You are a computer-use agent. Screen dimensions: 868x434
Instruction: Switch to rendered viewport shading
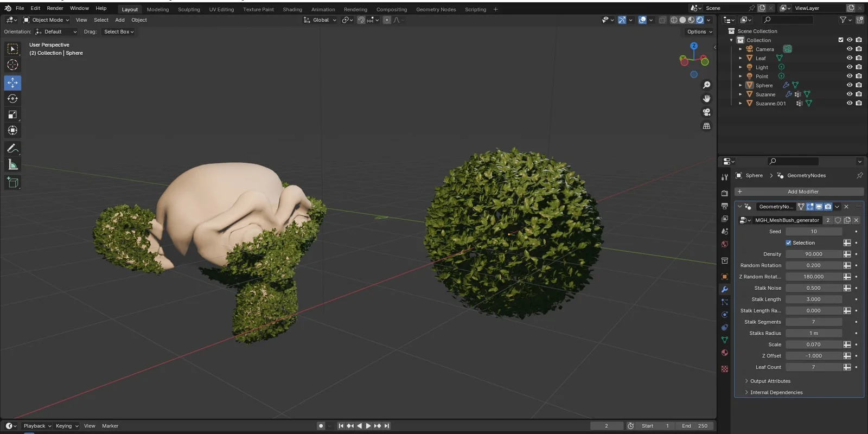[x=700, y=20]
